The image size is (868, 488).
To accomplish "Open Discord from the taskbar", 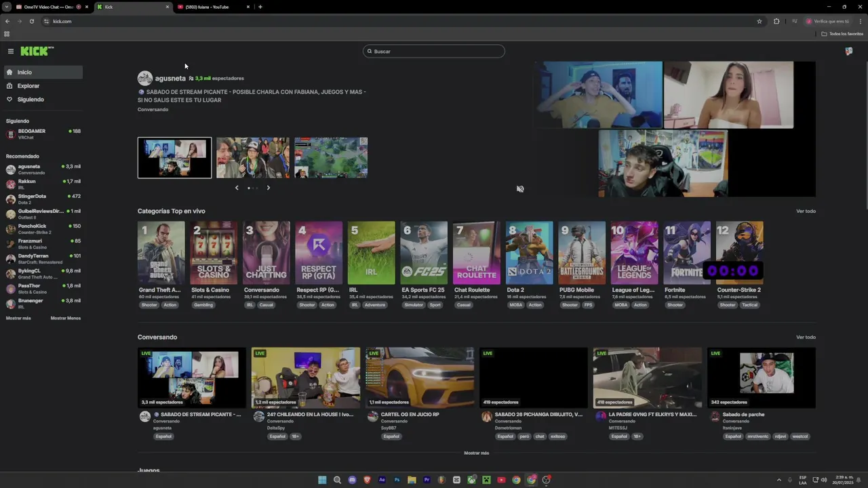I will pos(352,480).
